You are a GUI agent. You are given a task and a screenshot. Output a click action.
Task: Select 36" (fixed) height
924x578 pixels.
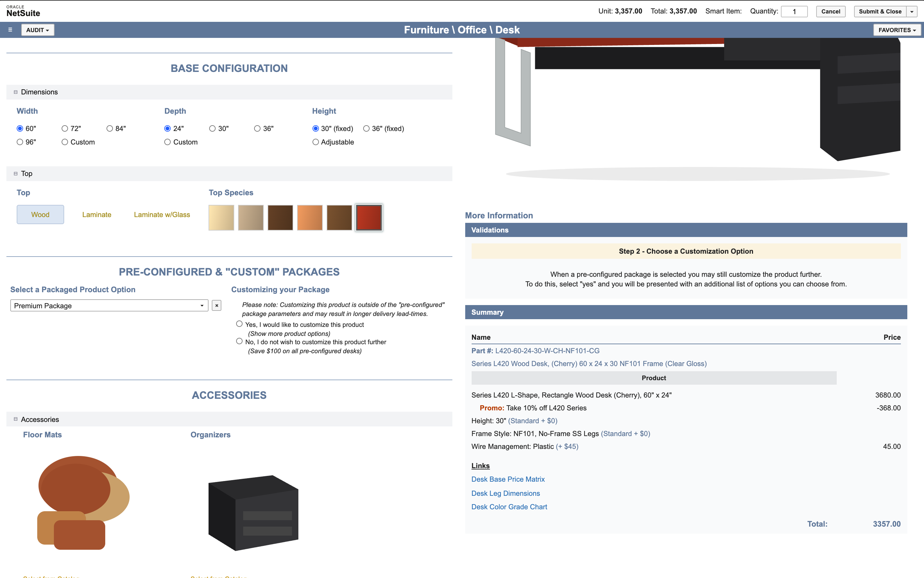pos(366,128)
